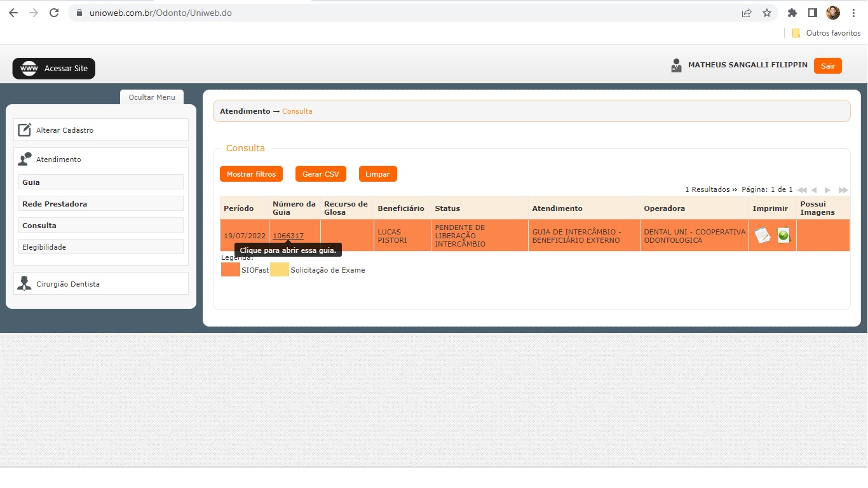Open the Chrome three-dot menu
Viewport: 868px width, 488px height.
point(853,13)
